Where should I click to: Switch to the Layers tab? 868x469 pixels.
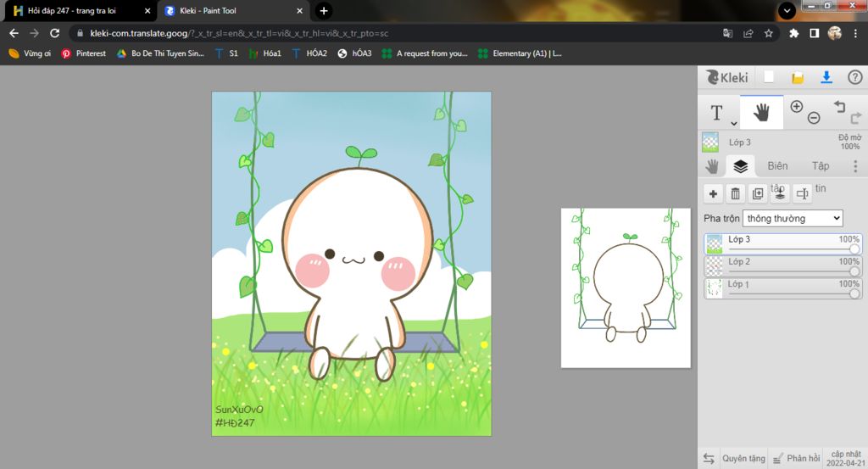click(x=740, y=166)
